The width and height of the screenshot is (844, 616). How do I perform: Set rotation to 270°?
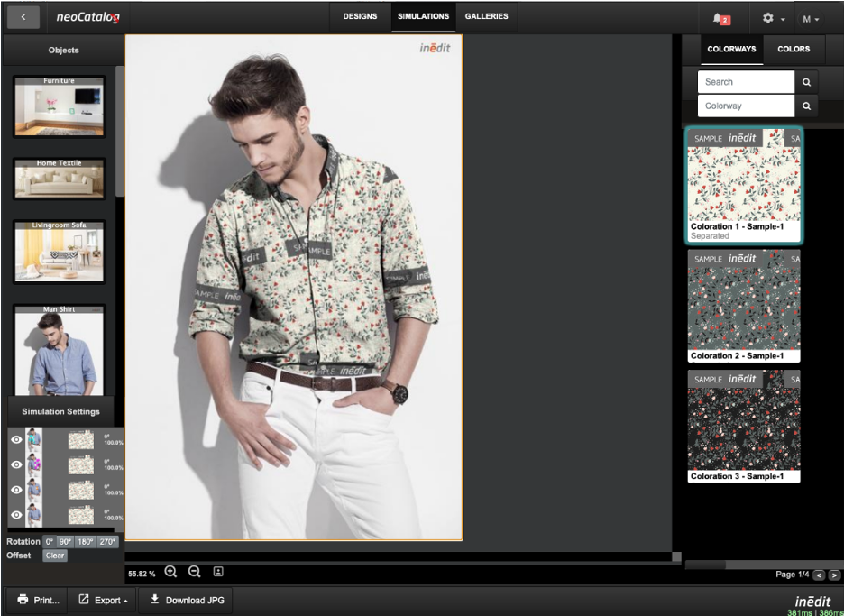tap(107, 542)
